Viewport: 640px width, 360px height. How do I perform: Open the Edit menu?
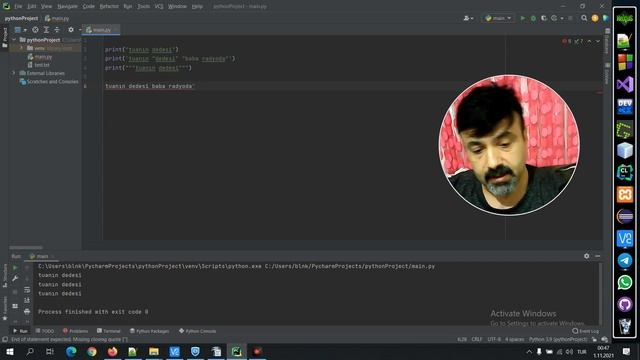(x=32, y=7)
